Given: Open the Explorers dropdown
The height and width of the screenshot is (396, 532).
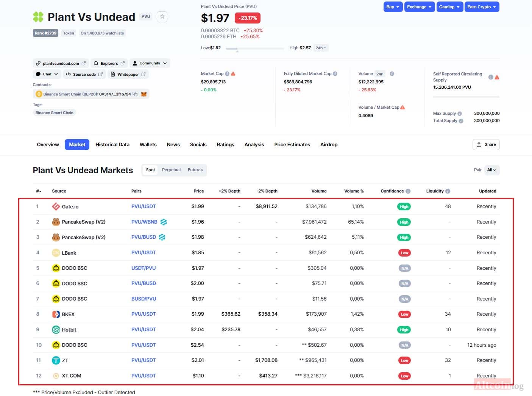Looking at the screenshot, I should tap(109, 63).
